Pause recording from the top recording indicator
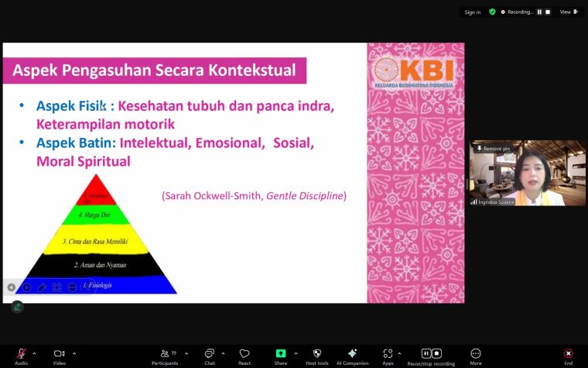The height and width of the screenshot is (368, 588). [539, 12]
